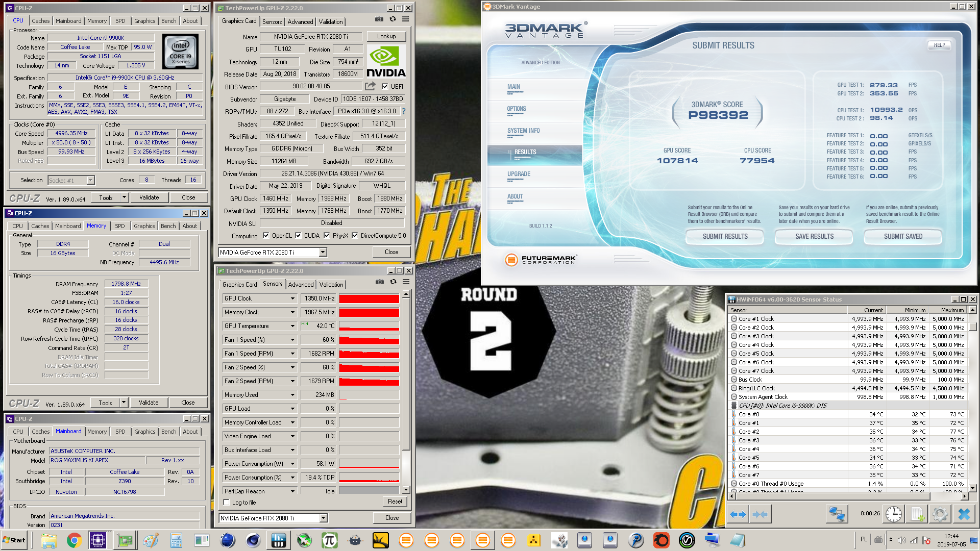
Task: Click the GPU Temperature sensor graph
Action: pos(369,326)
